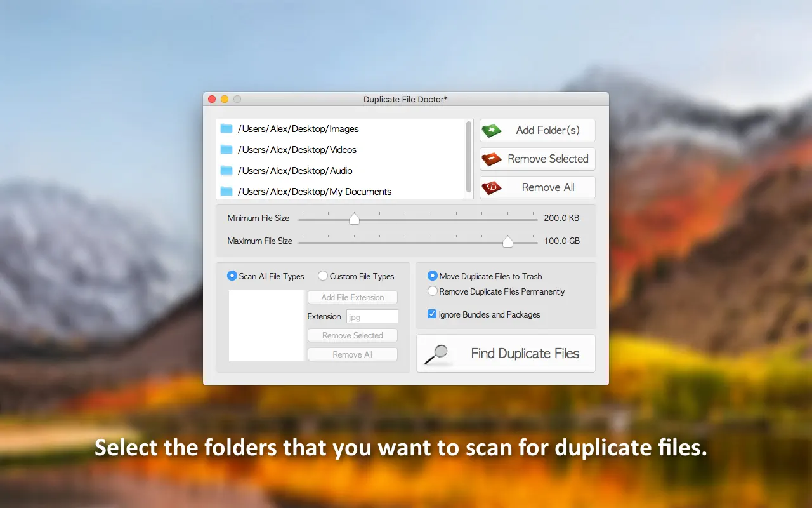This screenshot has height=508, width=812.
Task: Choose Remove Duplicate Files Permanently
Action: [x=433, y=291]
